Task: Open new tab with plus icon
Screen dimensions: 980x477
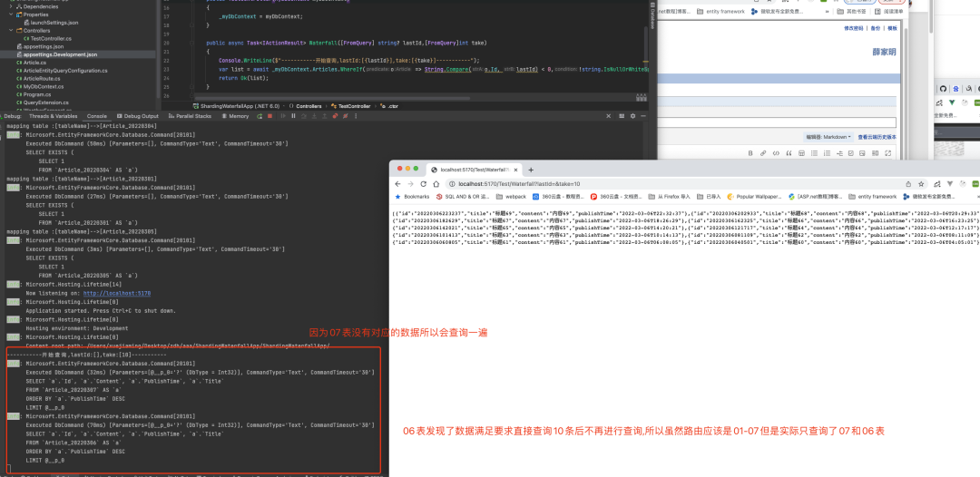Action: 531,170
